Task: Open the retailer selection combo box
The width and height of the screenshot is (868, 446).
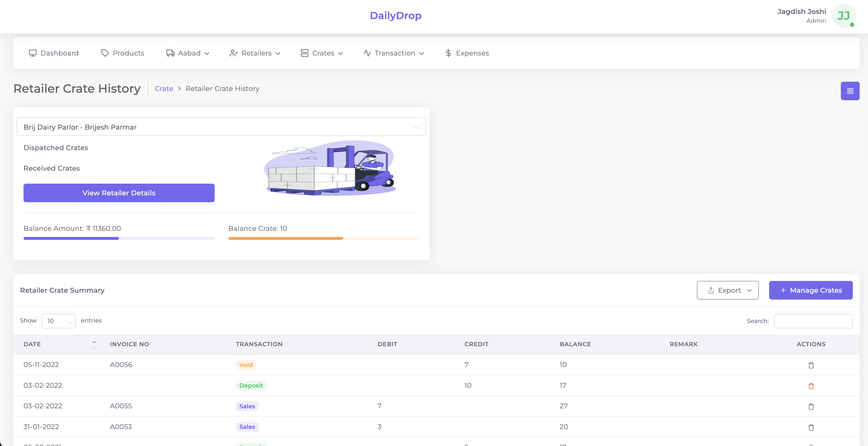Action: tap(221, 127)
